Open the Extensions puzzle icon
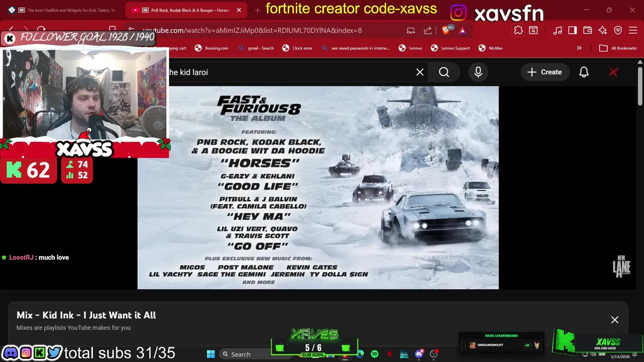The height and width of the screenshot is (362, 644). click(x=518, y=30)
